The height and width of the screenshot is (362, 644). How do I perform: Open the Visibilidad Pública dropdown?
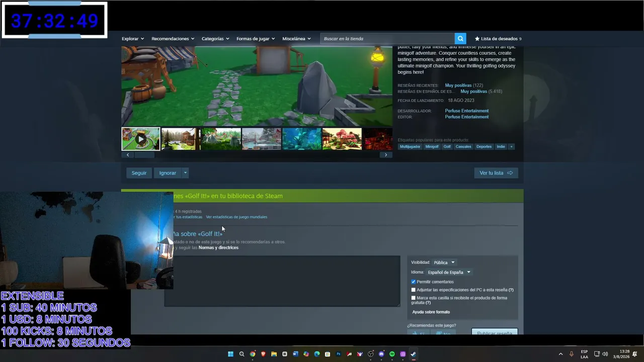tap(444, 262)
